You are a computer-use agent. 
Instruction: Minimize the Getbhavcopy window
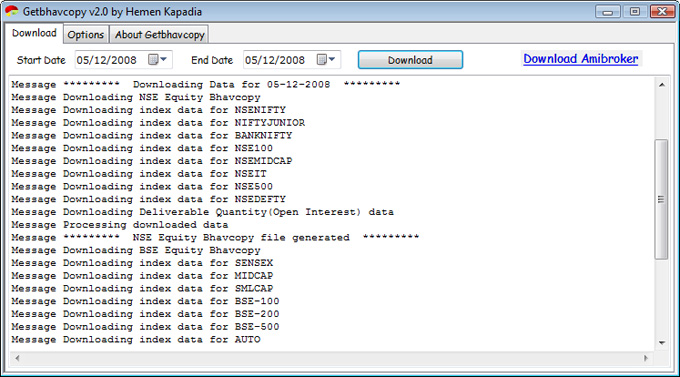click(x=608, y=12)
